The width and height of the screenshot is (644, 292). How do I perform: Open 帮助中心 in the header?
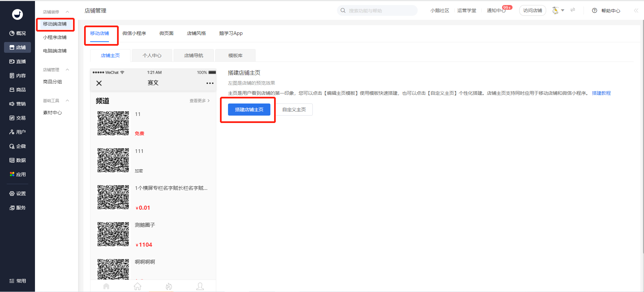pos(611,10)
